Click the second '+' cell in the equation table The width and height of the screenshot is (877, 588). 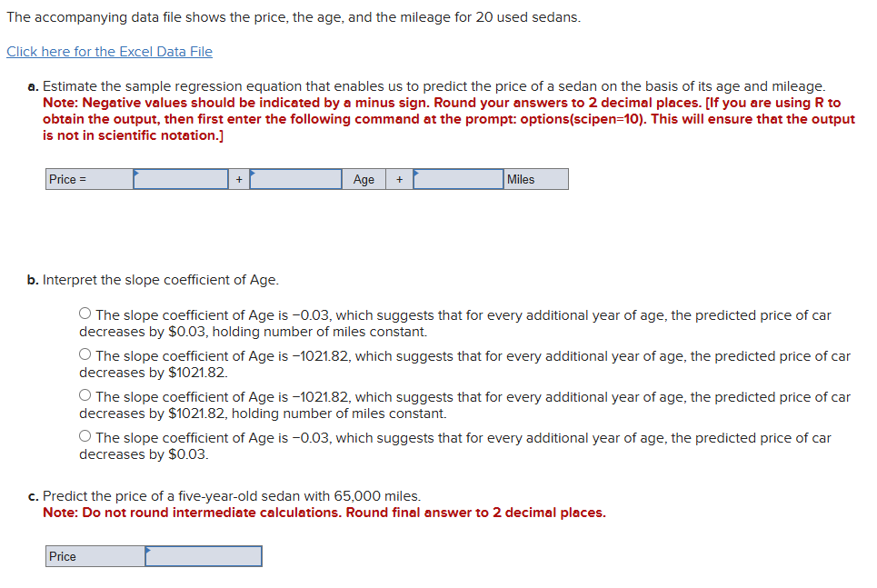(x=399, y=179)
